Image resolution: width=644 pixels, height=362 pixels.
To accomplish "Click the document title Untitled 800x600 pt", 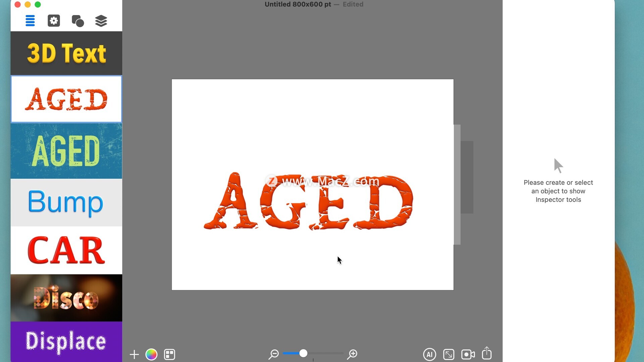I will [x=298, y=4].
